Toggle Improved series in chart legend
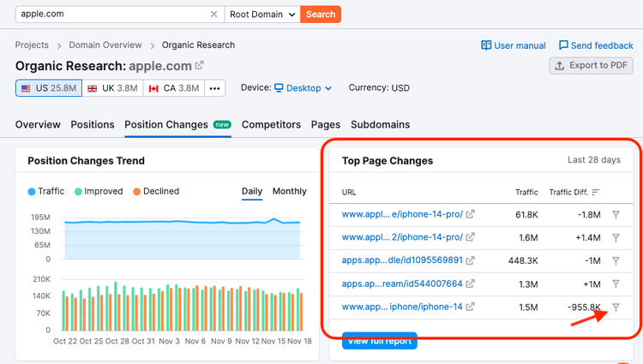 click(x=99, y=191)
